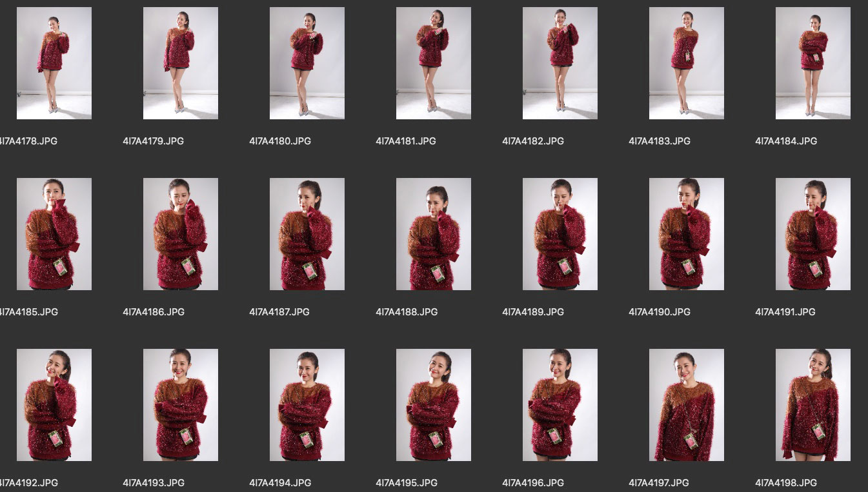
Task: Click the 4I7A4189.JPG filename label
Action: tap(533, 312)
